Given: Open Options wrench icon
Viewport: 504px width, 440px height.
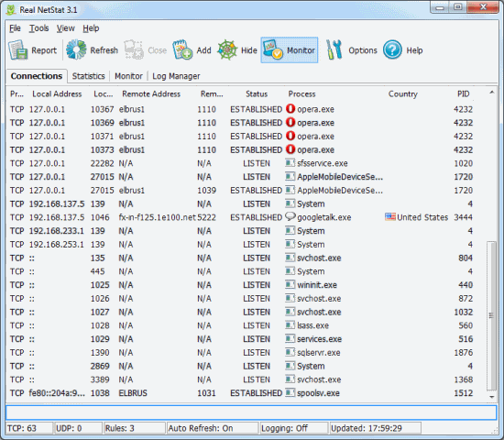Looking at the screenshot, I should pos(334,49).
